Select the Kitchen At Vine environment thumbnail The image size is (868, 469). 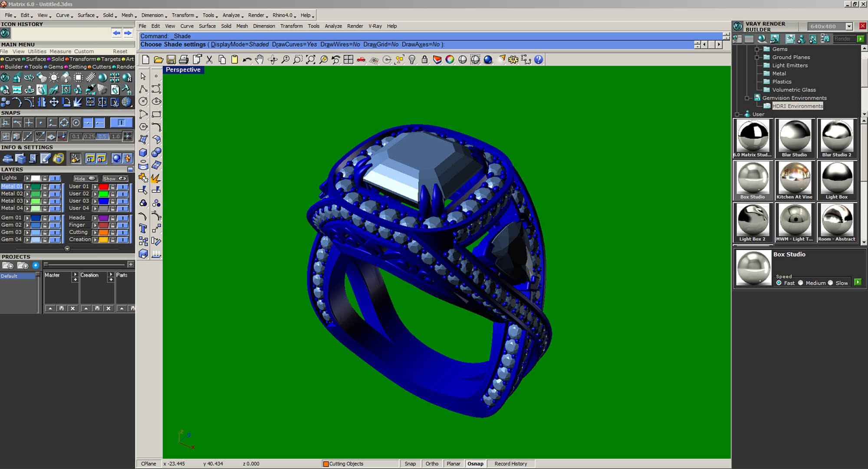pos(795,178)
